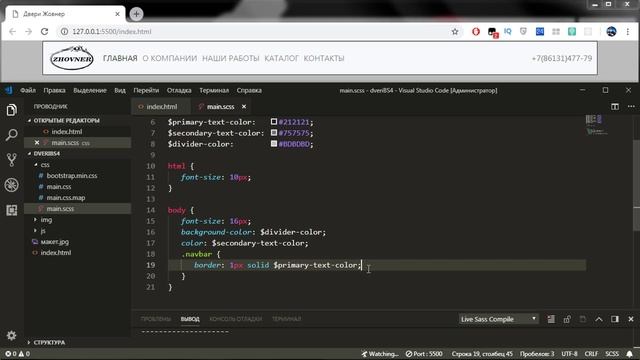Open the Source Control view
Screen dimensions: 640x360
[11, 160]
